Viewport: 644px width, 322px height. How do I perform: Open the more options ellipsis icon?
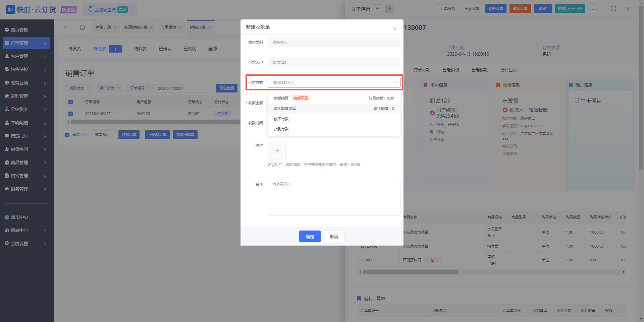coord(593,9)
